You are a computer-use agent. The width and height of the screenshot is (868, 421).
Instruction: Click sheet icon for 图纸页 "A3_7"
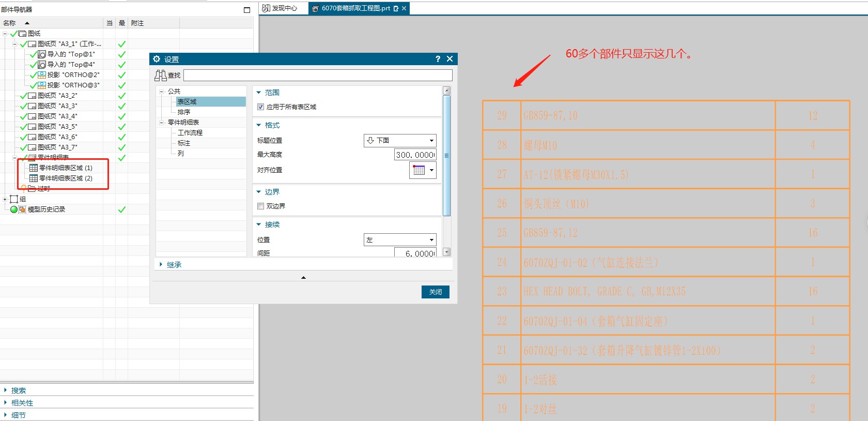tap(32, 147)
